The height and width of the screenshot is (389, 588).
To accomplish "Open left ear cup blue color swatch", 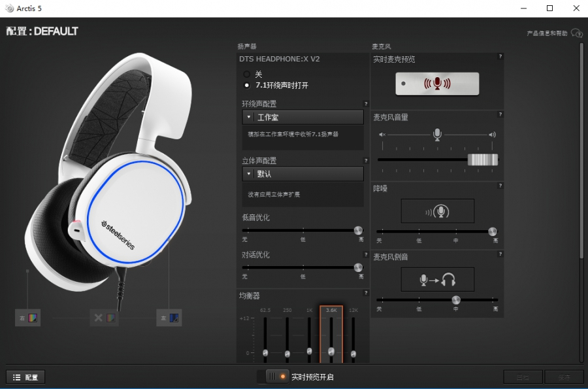I will [x=174, y=318].
